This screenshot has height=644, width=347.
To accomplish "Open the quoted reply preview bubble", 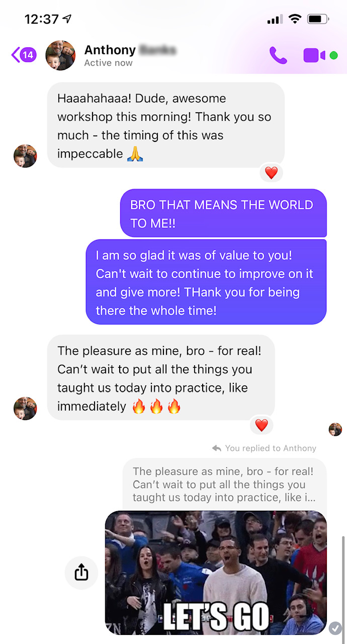I will [x=225, y=485].
